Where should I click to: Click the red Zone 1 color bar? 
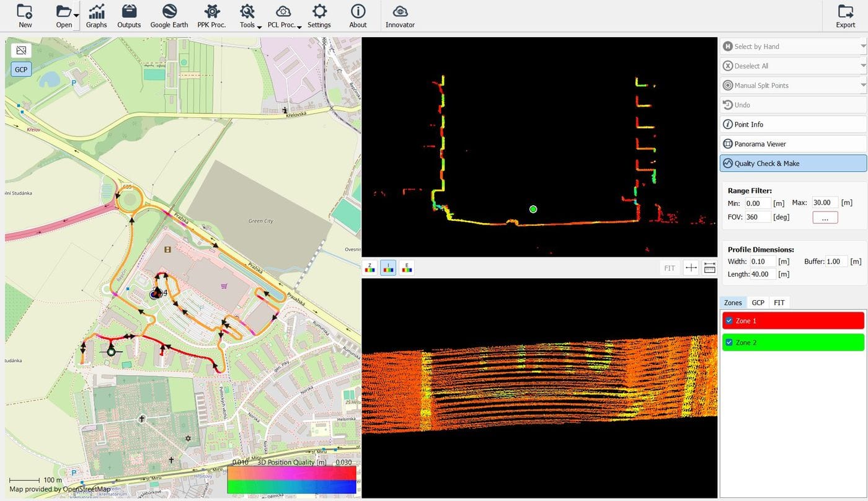(793, 321)
